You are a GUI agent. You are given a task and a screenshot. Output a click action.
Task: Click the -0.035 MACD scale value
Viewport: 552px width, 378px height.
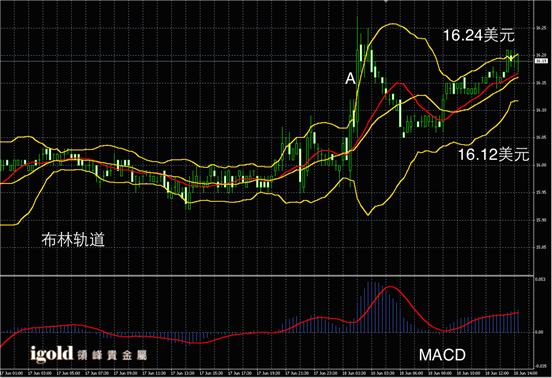click(540, 366)
